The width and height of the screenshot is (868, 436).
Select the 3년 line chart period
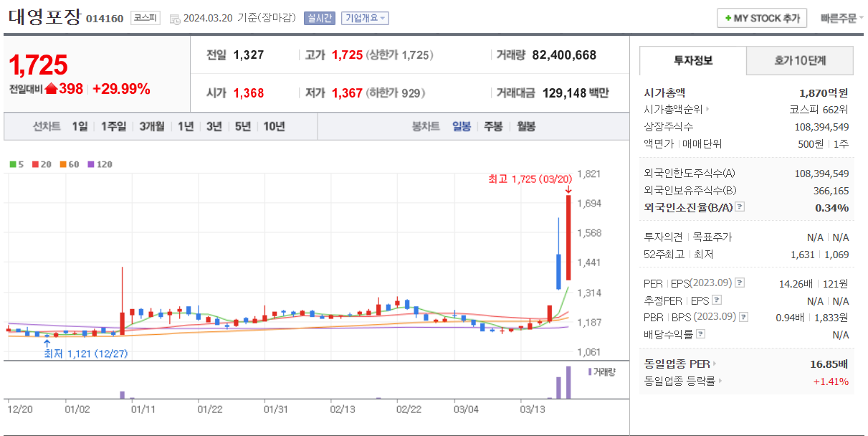point(214,126)
